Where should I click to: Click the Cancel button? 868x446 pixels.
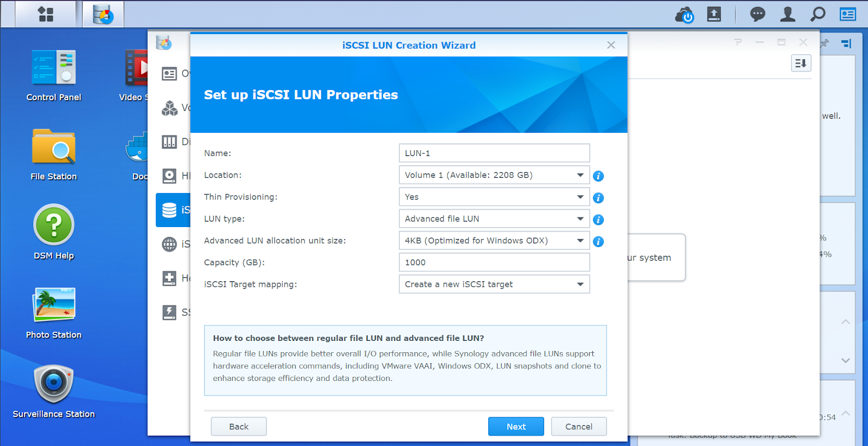579,426
